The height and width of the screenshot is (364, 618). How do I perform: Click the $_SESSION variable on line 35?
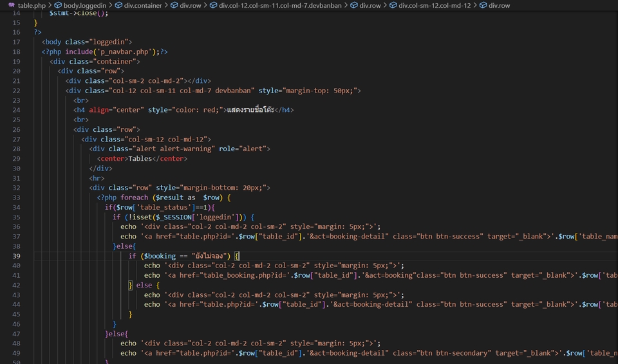tap(174, 217)
